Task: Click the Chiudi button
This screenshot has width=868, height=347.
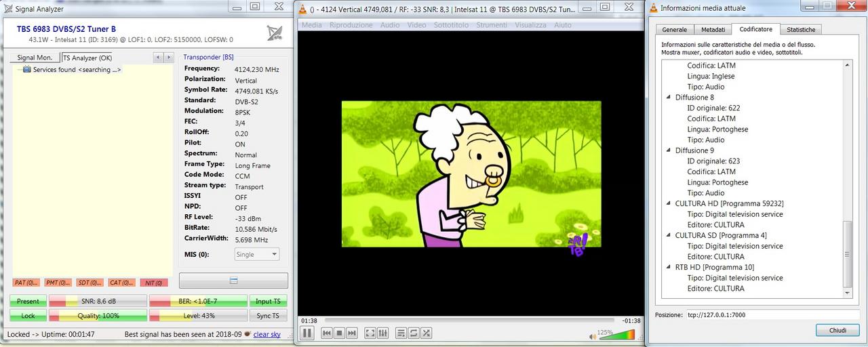Action: pyautogui.click(x=837, y=330)
